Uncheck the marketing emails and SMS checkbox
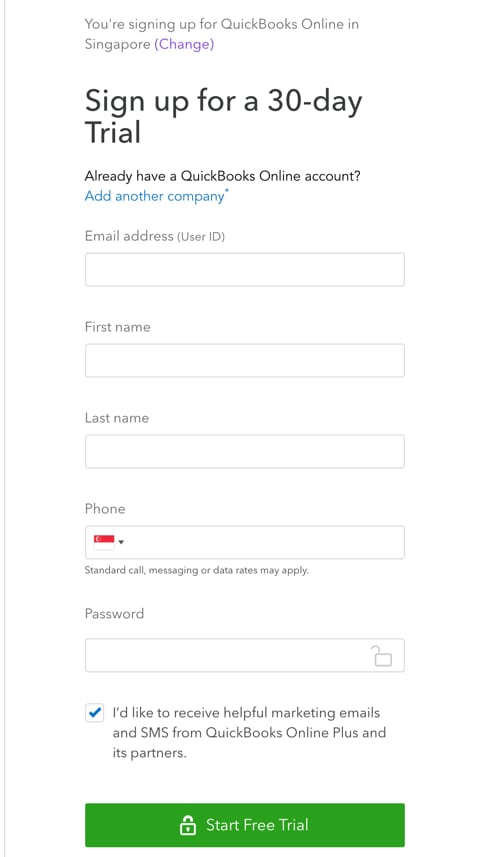484x857 pixels. point(95,713)
